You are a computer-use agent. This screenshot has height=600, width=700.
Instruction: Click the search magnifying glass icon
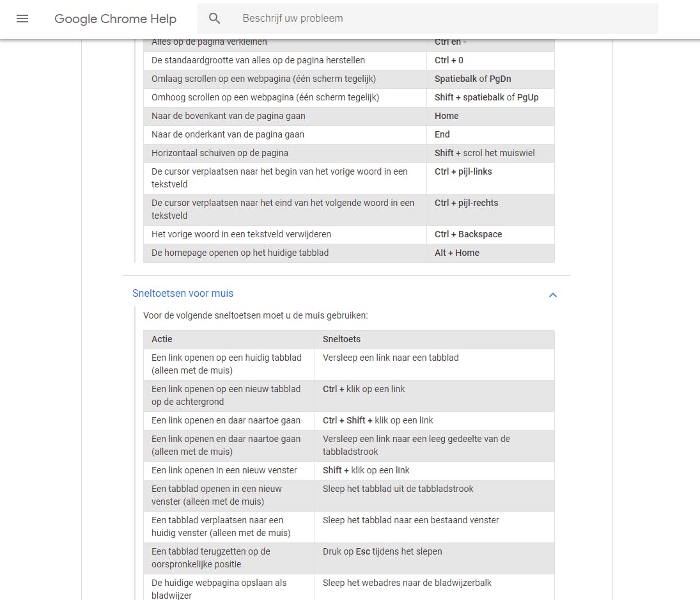click(x=215, y=19)
